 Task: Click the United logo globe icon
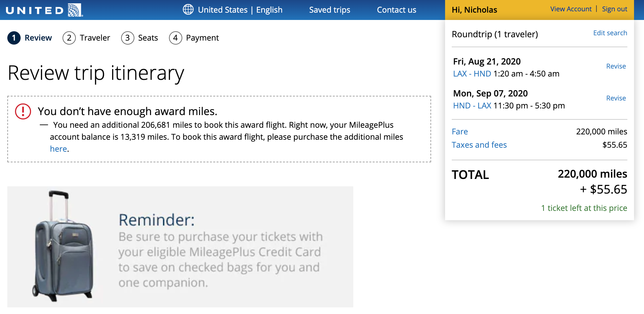coord(75,10)
